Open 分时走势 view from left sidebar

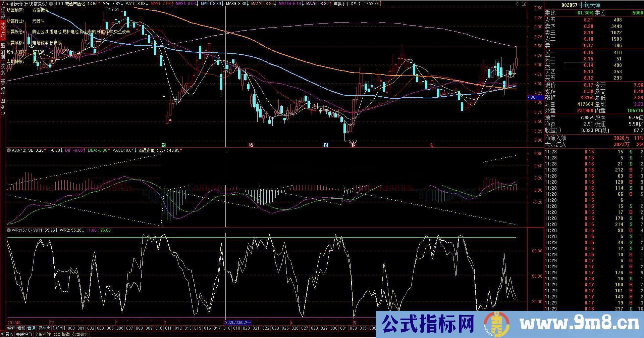point(3,10)
